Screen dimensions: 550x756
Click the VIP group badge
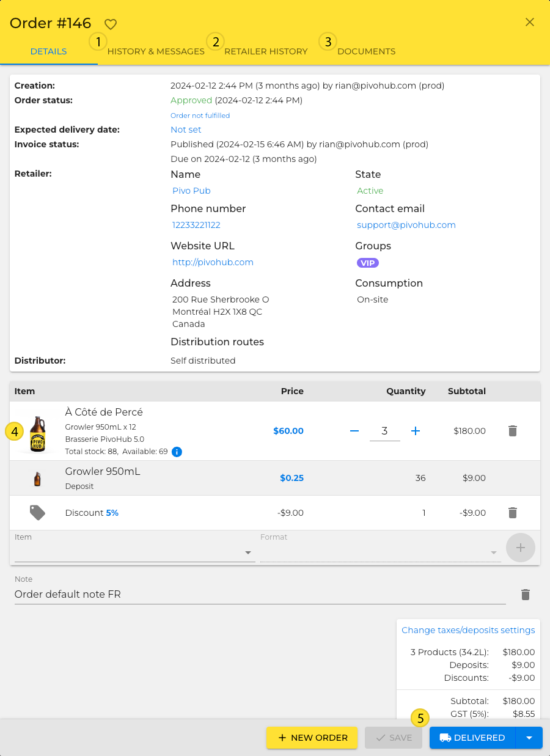coord(368,263)
